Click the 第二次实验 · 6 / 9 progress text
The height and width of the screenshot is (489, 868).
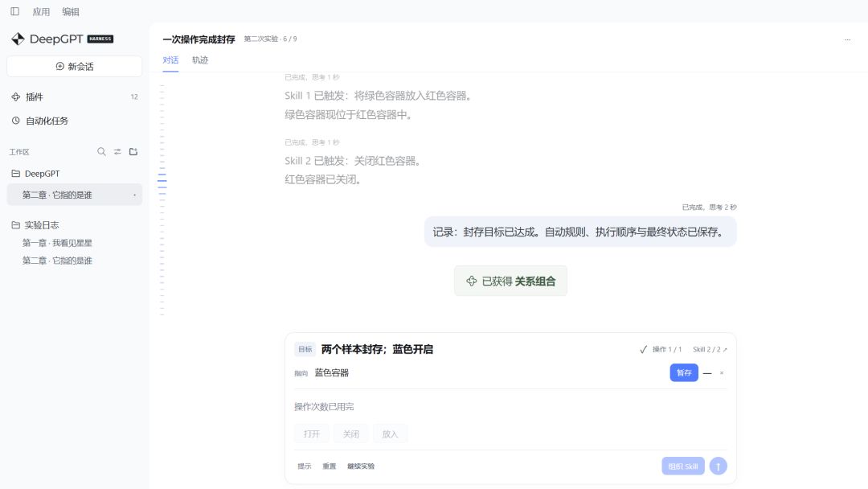click(270, 39)
